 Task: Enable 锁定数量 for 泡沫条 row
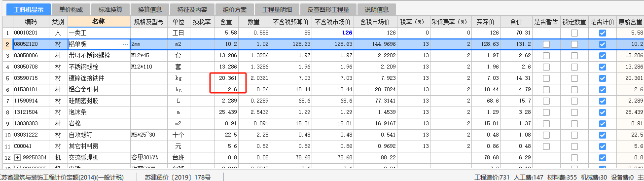pos(574,112)
